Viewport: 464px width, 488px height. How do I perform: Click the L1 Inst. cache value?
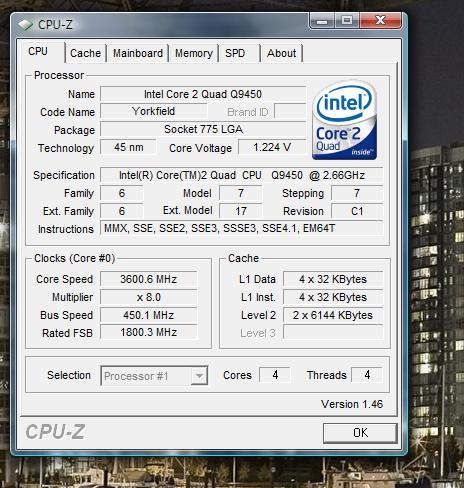coord(333,297)
